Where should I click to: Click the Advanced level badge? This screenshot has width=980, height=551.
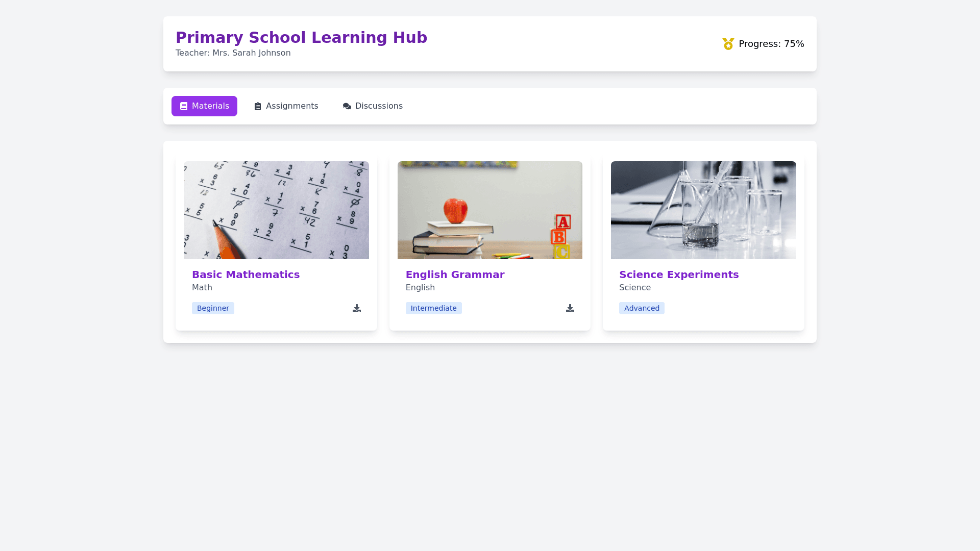point(642,308)
